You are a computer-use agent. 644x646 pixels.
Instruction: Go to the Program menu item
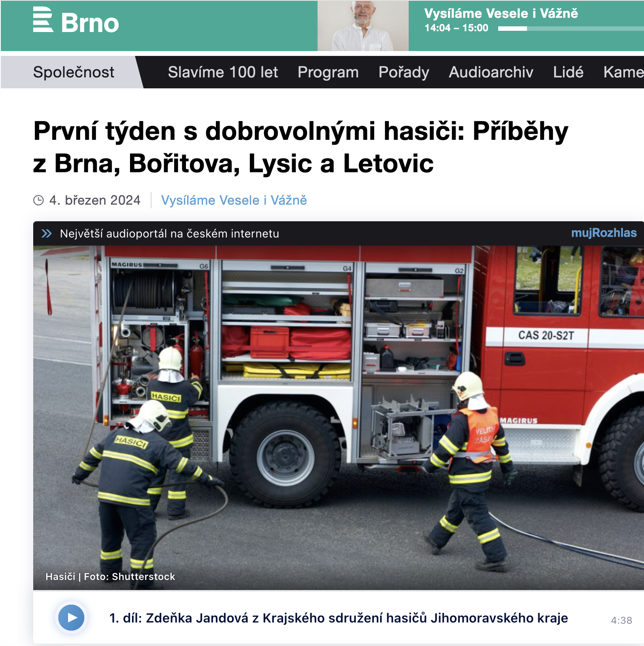(x=328, y=72)
